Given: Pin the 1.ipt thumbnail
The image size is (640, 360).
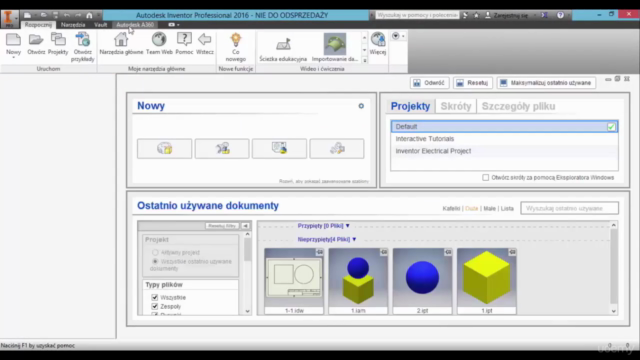Looking at the screenshot, I should 512,252.
